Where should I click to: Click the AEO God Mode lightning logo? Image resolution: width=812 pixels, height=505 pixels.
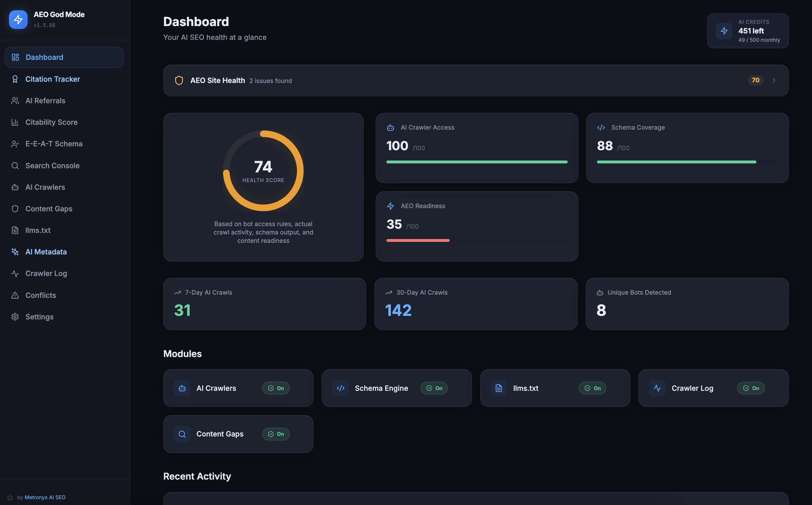(18, 20)
